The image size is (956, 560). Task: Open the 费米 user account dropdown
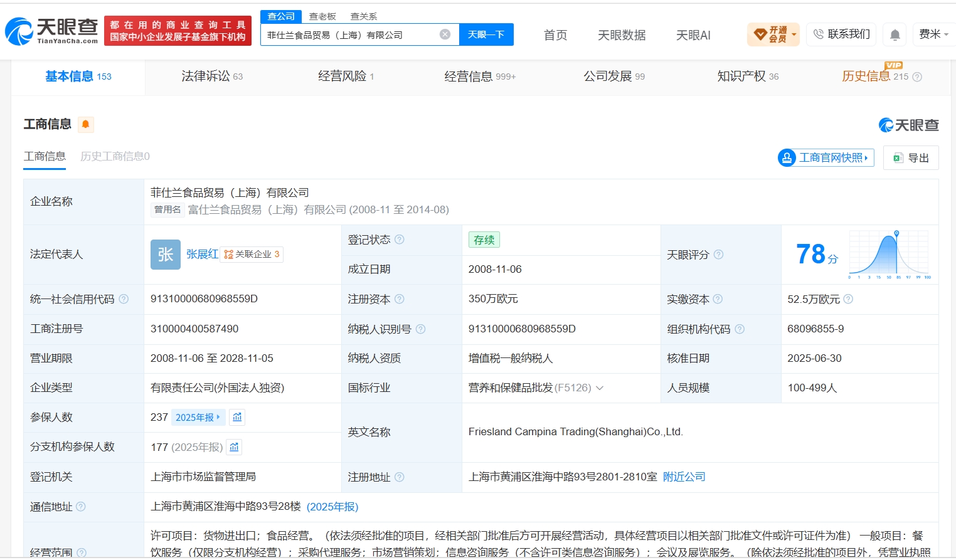point(933,34)
